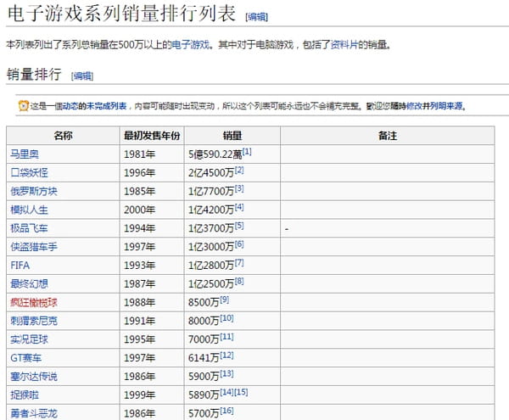The image size is (509, 420).
Task: Click footnote [7] after 1亿2800万
Action: pos(239,262)
